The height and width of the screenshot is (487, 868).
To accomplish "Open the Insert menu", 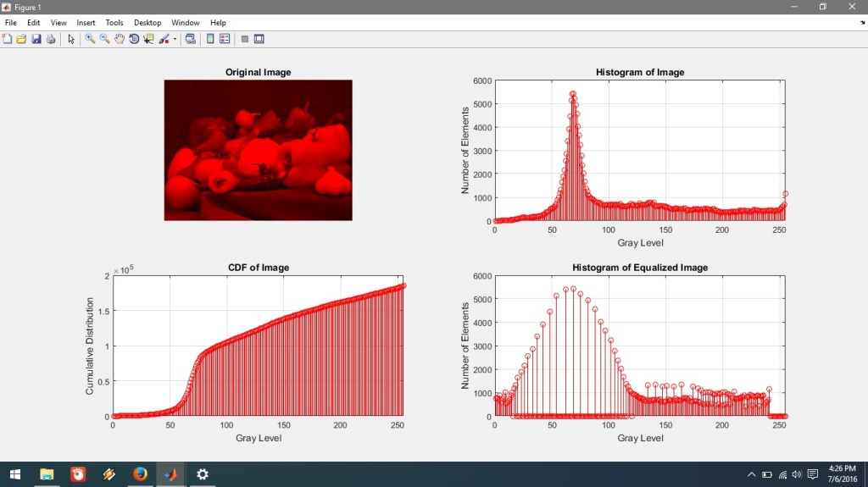I will point(86,23).
